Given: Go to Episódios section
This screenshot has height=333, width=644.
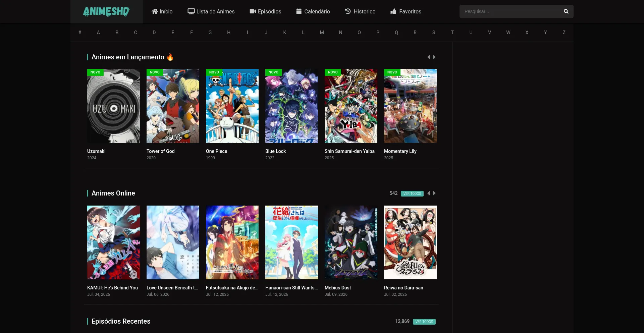Looking at the screenshot, I should [x=265, y=11].
